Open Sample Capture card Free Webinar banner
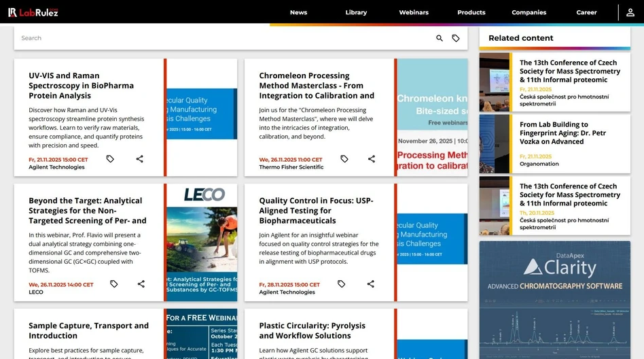The width and height of the screenshot is (644, 359). coord(202,334)
